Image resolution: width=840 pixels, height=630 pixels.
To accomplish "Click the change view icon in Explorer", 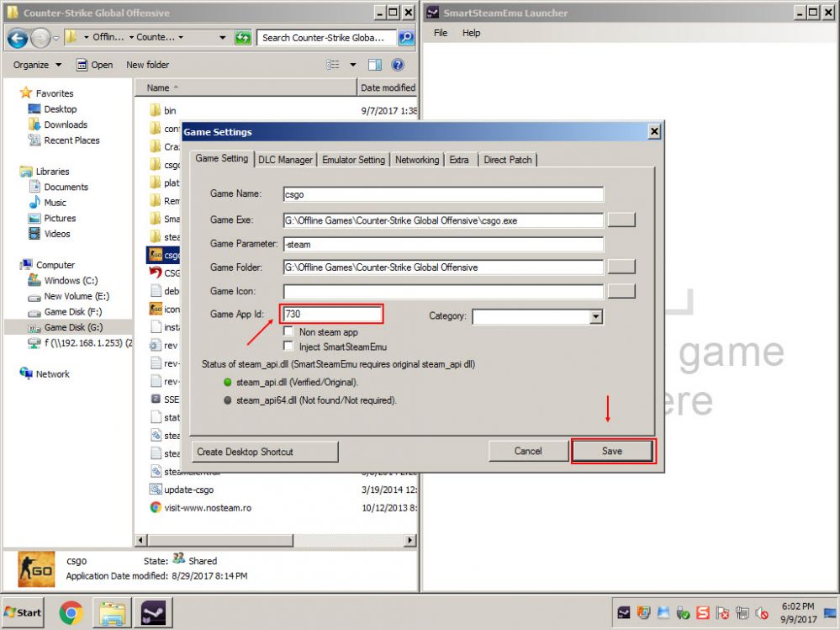I will pyautogui.click(x=333, y=65).
